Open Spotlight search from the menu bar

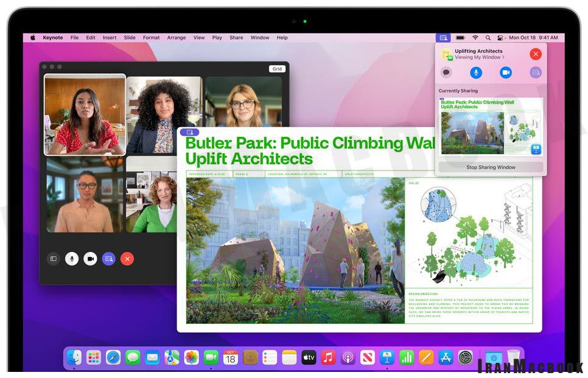coord(487,38)
